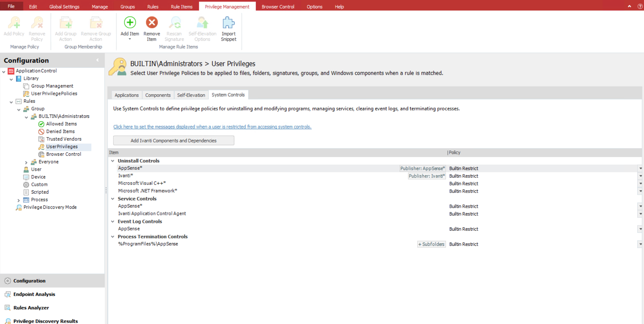Screen dimensions: 644x324
Task: Select Denied Items in the tree
Action: [x=60, y=131]
